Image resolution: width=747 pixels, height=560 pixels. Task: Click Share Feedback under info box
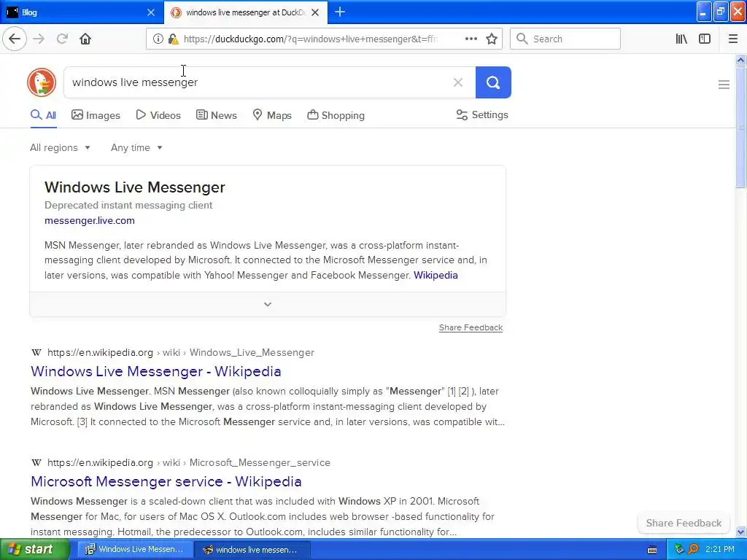471,327
